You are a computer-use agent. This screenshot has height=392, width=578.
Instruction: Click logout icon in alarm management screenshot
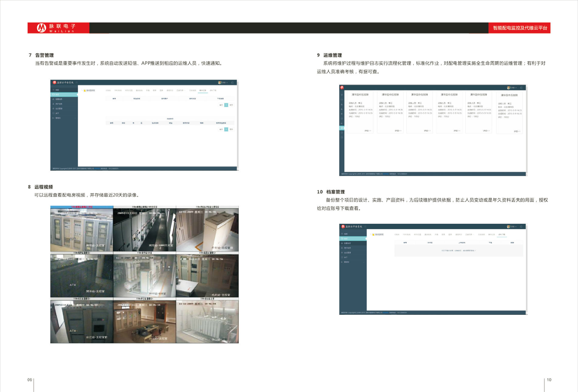(232, 82)
